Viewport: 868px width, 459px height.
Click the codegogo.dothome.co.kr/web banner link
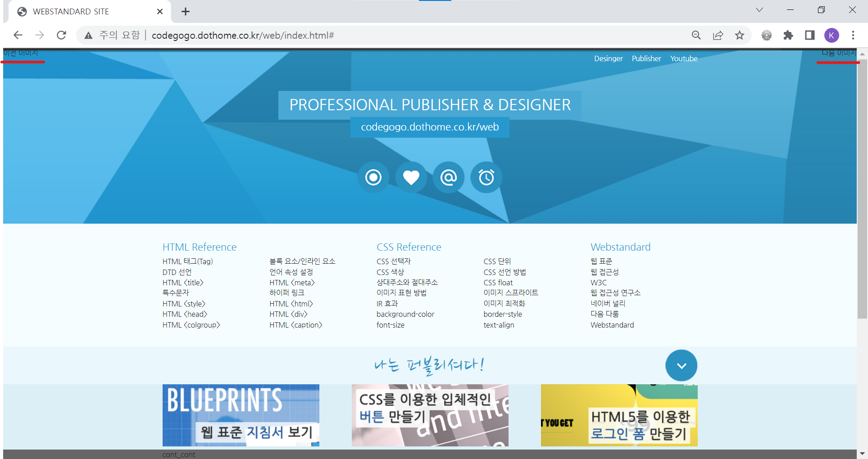pyautogui.click(x=430, y=127)
